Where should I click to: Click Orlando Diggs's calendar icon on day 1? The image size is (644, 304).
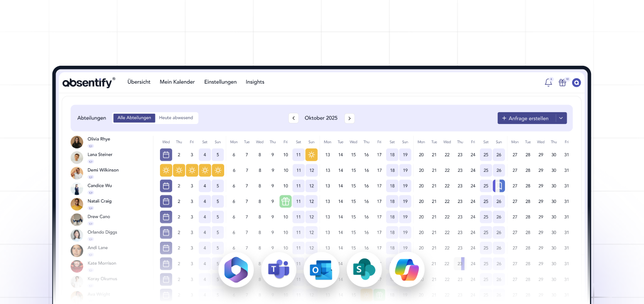tap(166, 233)
